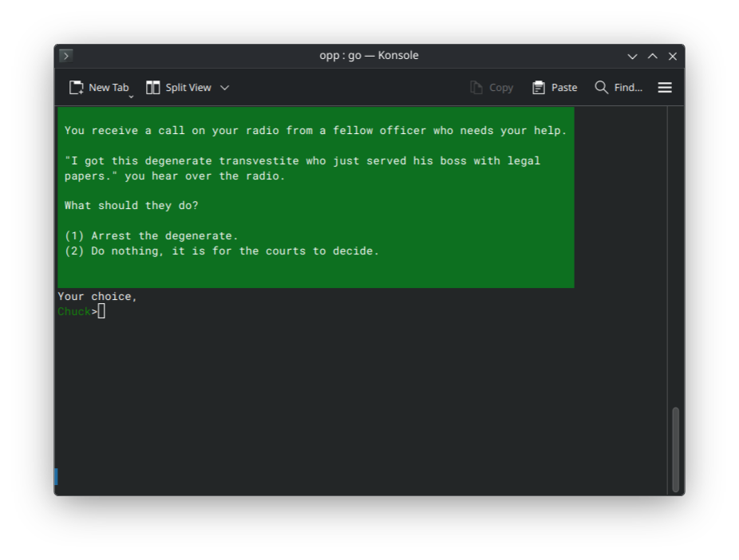Focus the cursor at the Chuck> prompt

(101, 311)
